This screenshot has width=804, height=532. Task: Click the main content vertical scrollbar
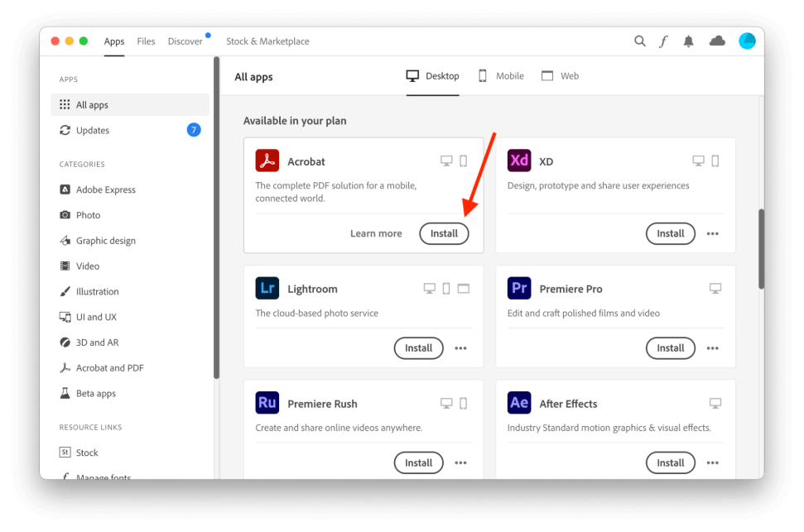[x=762, y=249]
